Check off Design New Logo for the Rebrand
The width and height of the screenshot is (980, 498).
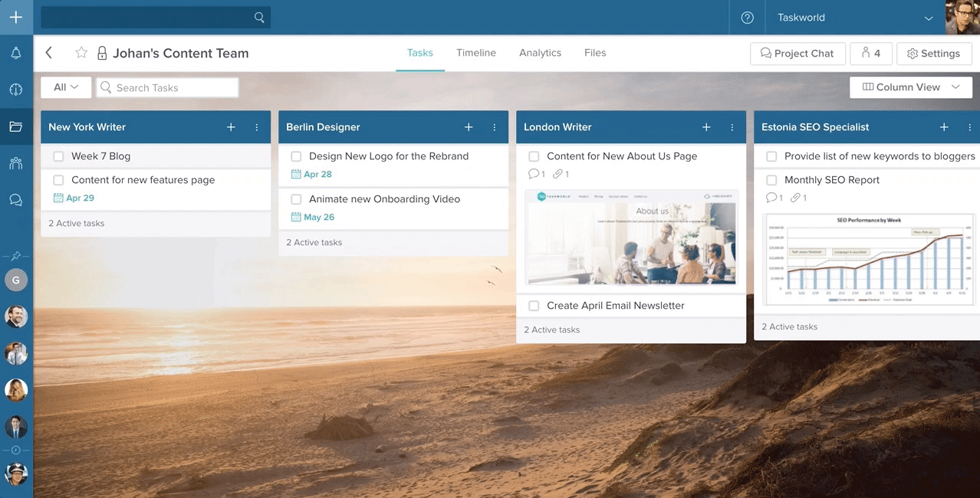tap(296, 156)
